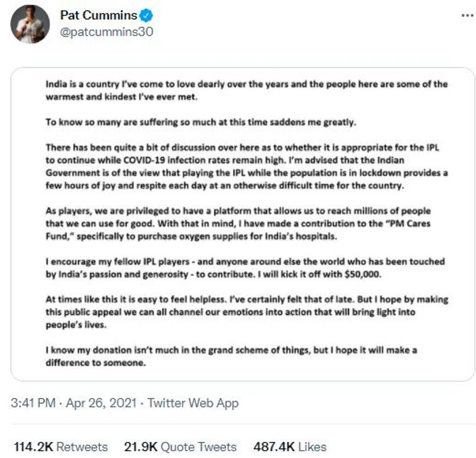
Task: Click the paragraph starting 'At times like this'
Action: pyautogui.click(x=246, y=311)
